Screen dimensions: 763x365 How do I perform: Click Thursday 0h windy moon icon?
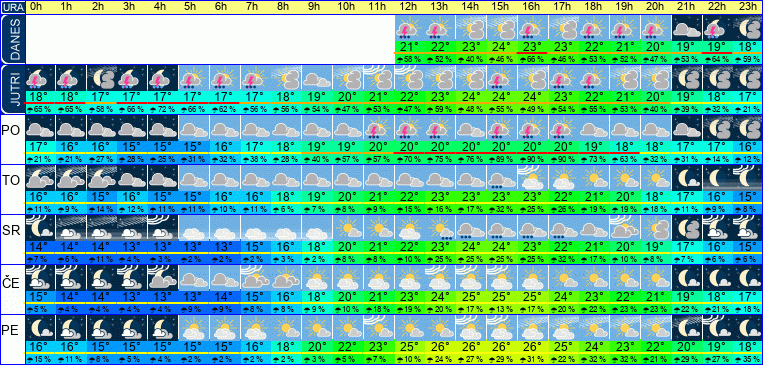click(x=40, y=278)
